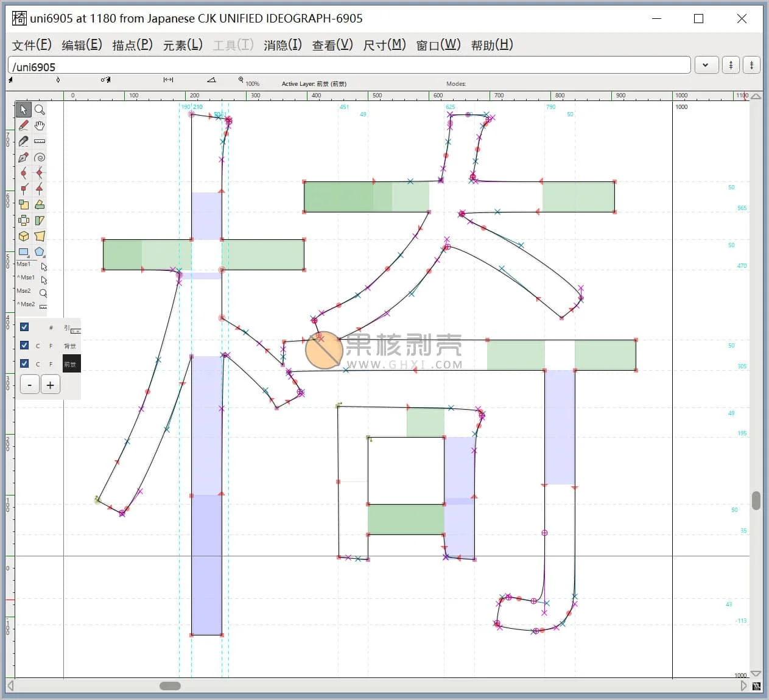Click the Active Layer status text
The height and width of the screenshot is (700, 769).
[314, 84]
